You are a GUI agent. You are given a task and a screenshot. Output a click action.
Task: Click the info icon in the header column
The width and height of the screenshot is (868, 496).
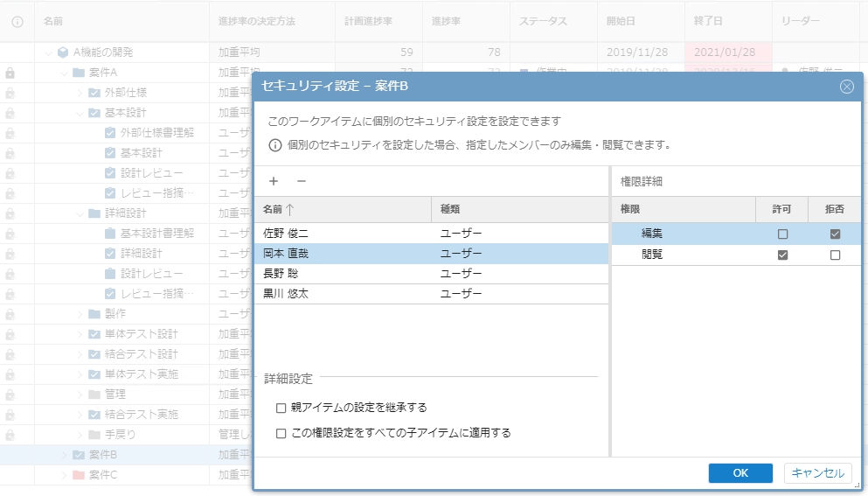coord(17,20)
